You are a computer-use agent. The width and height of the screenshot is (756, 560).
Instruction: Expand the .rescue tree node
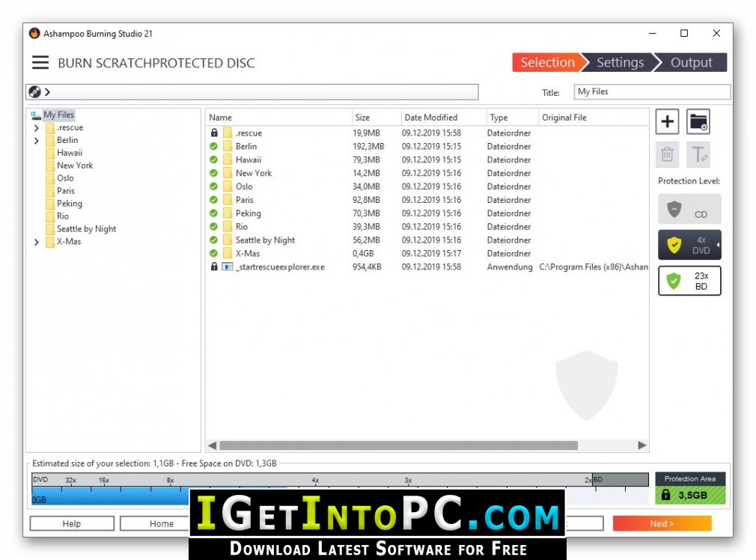pos(37,128)
